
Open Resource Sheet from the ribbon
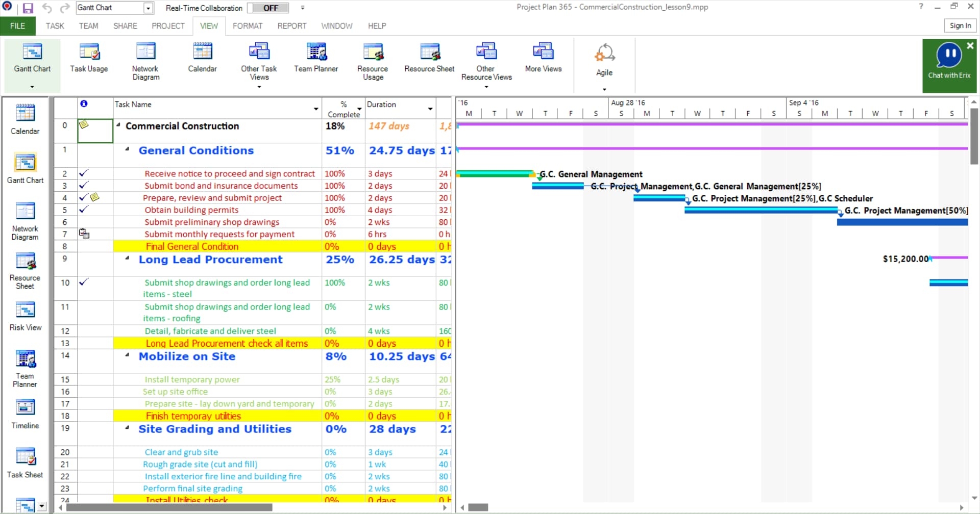coord(429,58)
